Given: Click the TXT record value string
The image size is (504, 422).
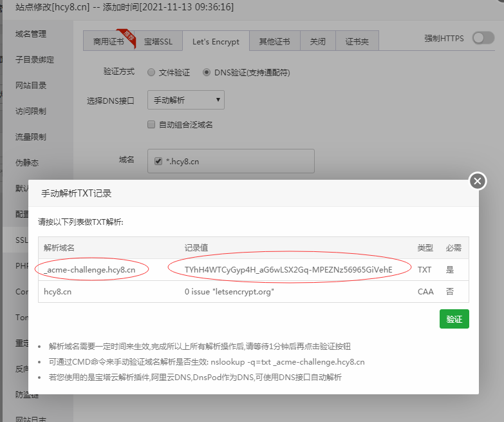Looking at the screenshot, I should point(288,269).
